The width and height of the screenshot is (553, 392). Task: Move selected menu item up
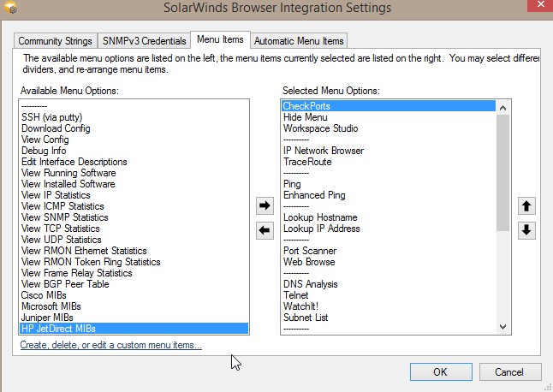526,206
